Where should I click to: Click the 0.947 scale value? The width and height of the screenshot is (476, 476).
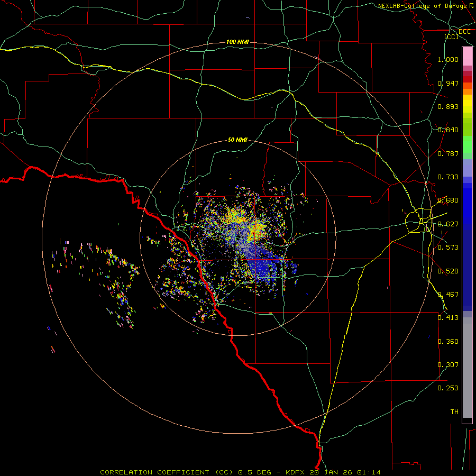click(x=448, y=83)
